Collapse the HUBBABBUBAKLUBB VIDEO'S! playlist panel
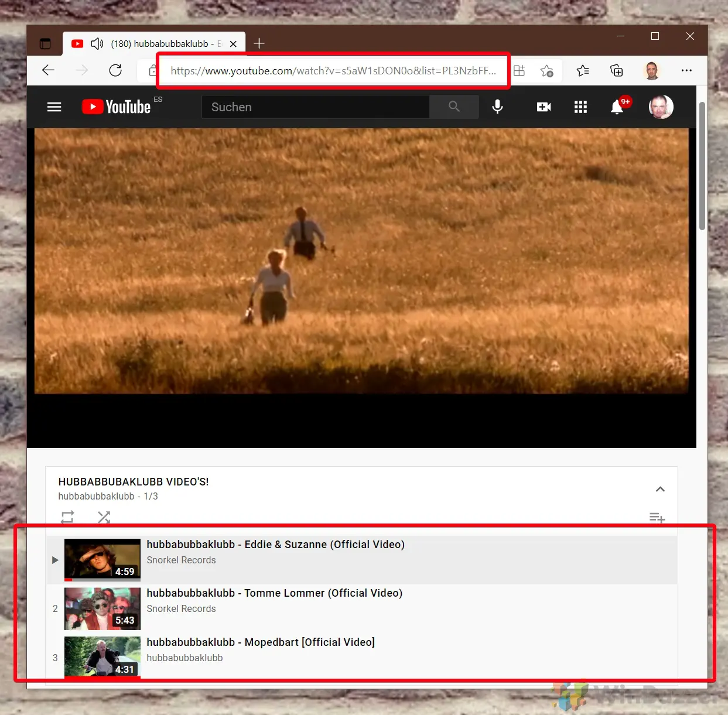The image size is (728, 715). tap(660, 489)
